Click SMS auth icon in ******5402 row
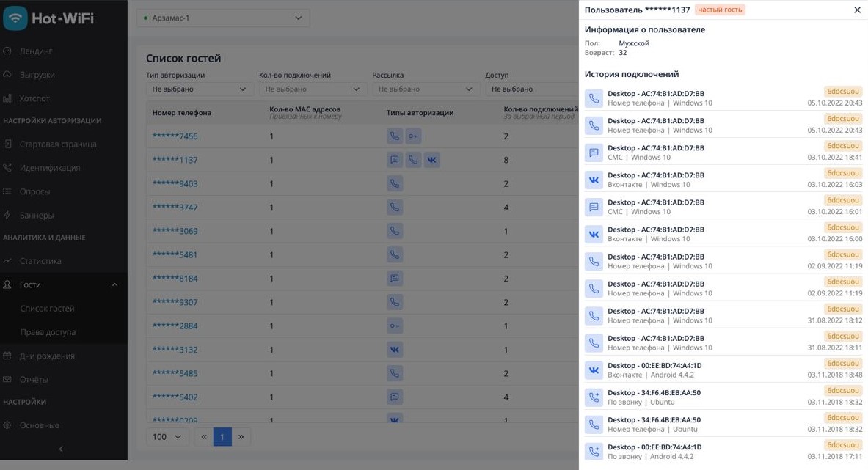The image size is (868, 470). point(395,397)
